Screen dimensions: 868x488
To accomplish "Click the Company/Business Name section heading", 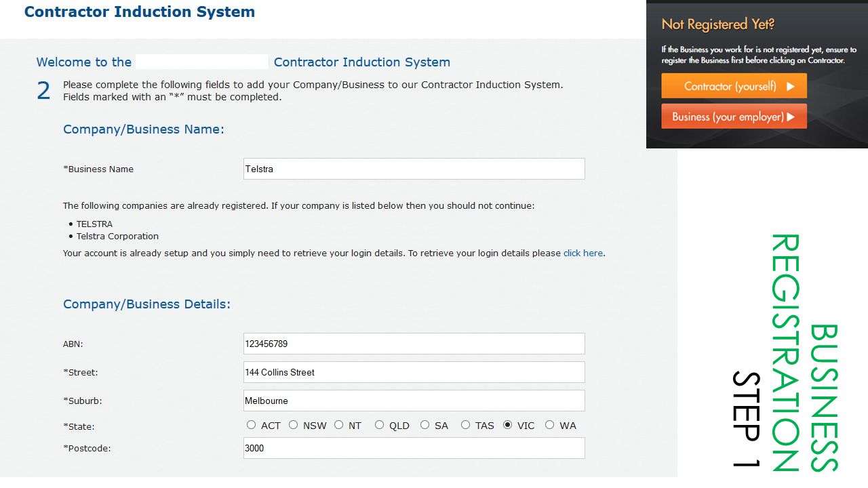I will tap(144, 129).
